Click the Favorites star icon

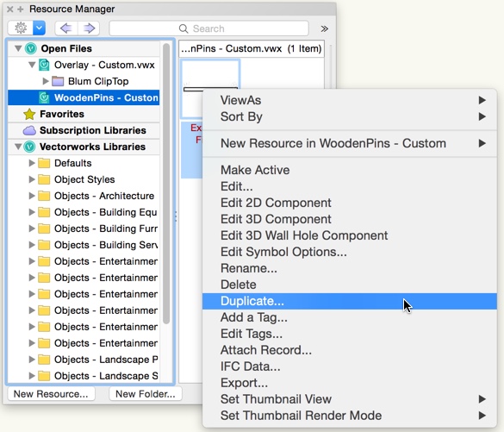click(29, 114)
